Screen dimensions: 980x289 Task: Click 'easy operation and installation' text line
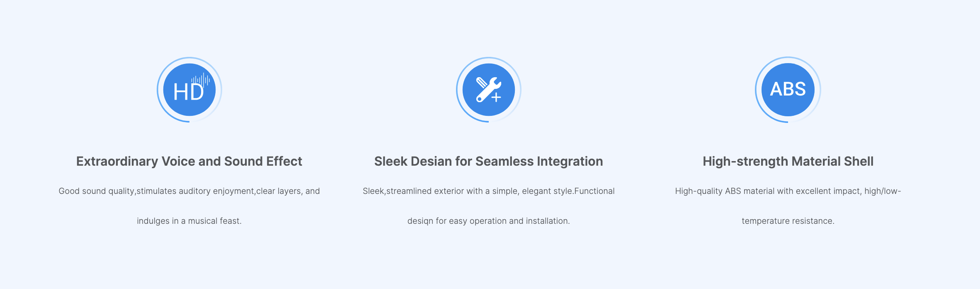pyautogui.click(x=488, y=221)
